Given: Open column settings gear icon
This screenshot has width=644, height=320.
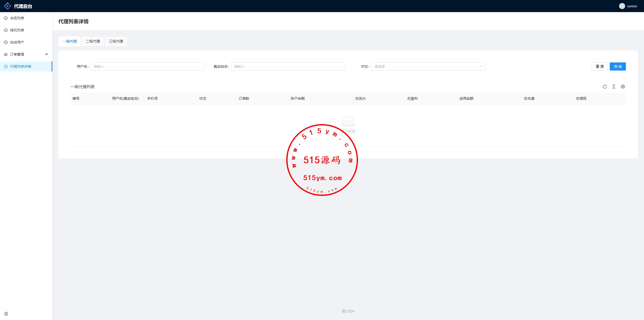Looking at the screenshot, I should pyautogui.click(x=623, y=87).
